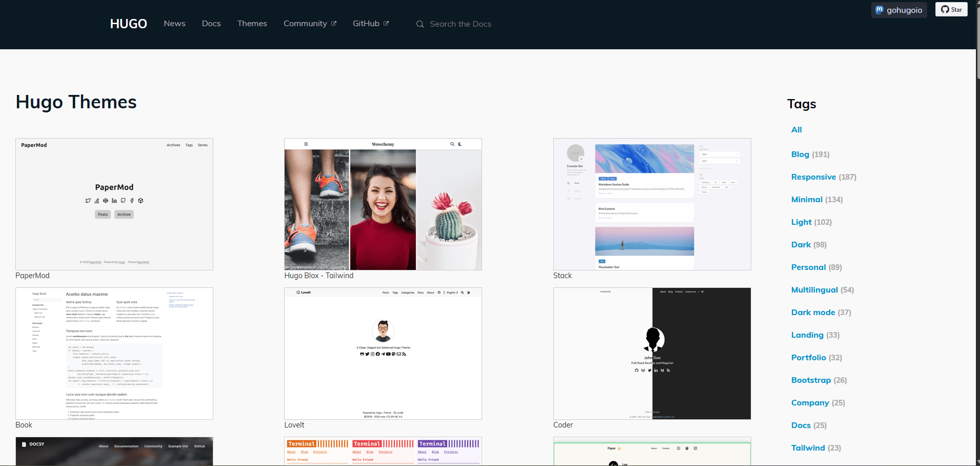Click the Hugo Blox - Tailwind title
Screen dimensions: 980x466
319,276
